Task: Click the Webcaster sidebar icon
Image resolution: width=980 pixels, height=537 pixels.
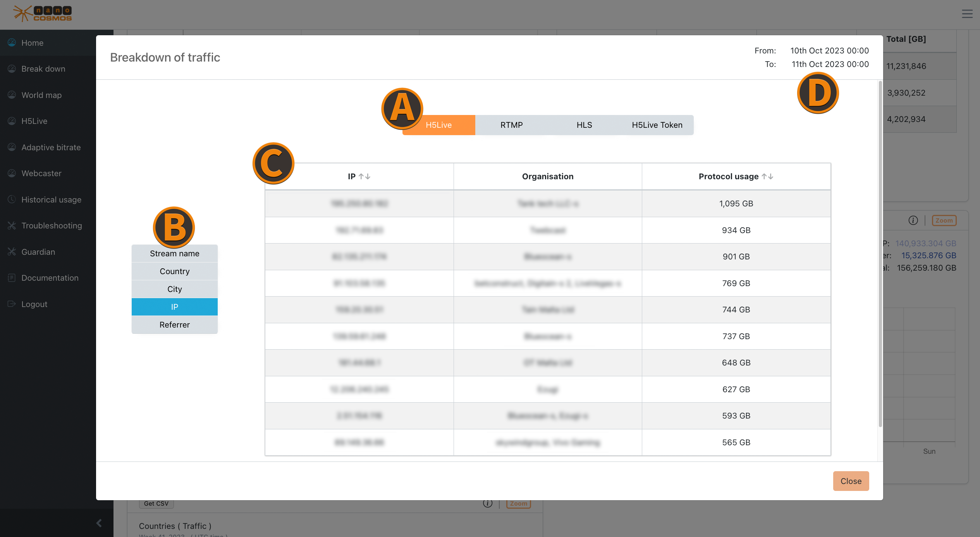Action: pyautogui.click(x=12, y=173)
